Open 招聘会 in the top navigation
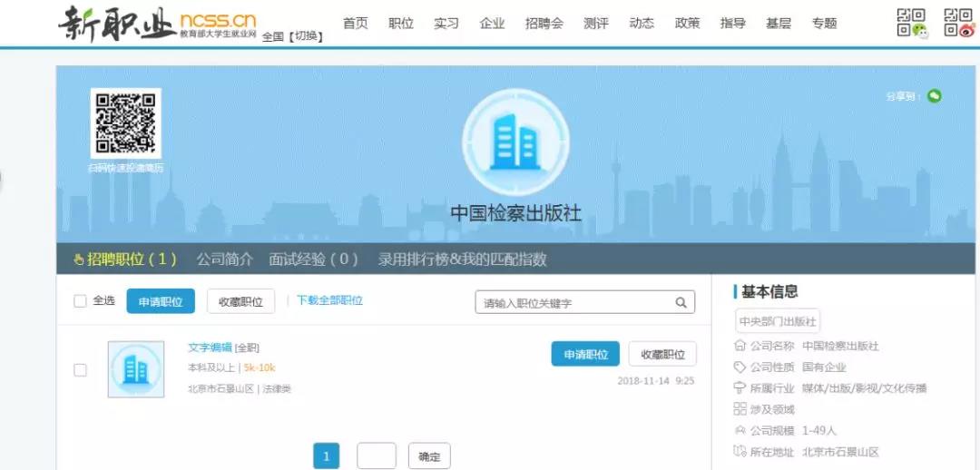The height and width of the screenshot is (470, 980). coord(544,24)
